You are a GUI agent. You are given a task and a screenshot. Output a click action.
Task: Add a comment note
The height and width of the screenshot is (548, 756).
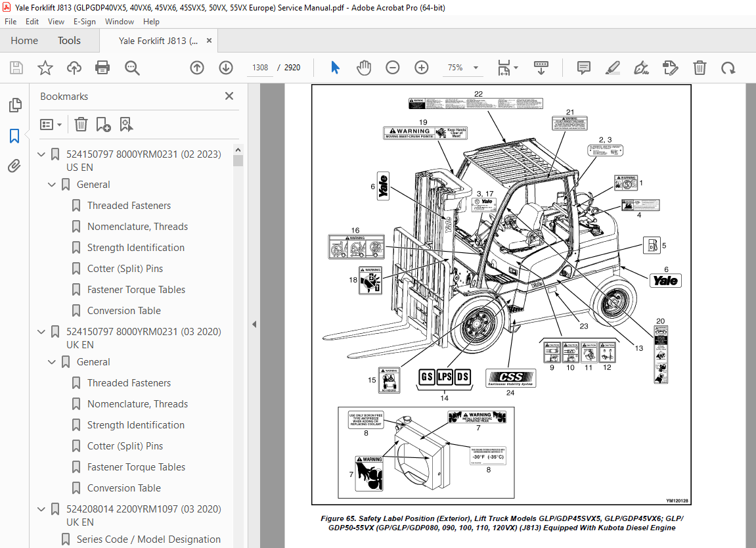[x=583, y=68]
